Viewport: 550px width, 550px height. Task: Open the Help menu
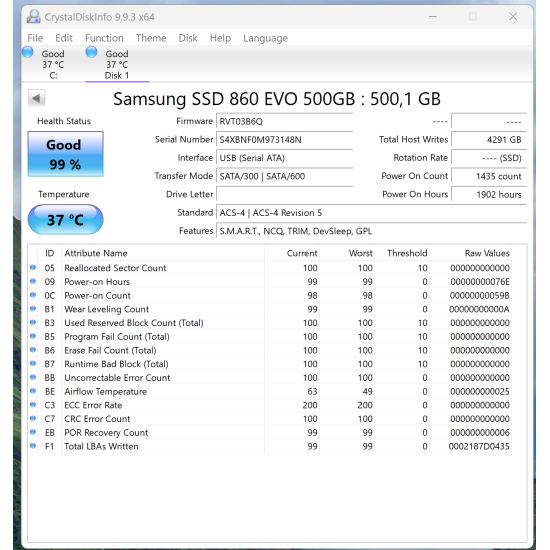click(x=220, y=38)
